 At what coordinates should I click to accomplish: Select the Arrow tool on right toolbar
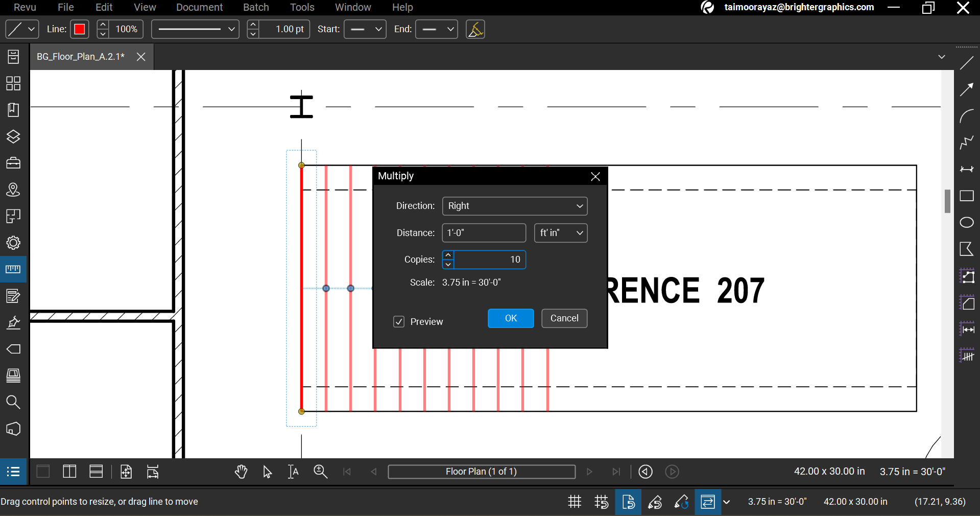967,89
